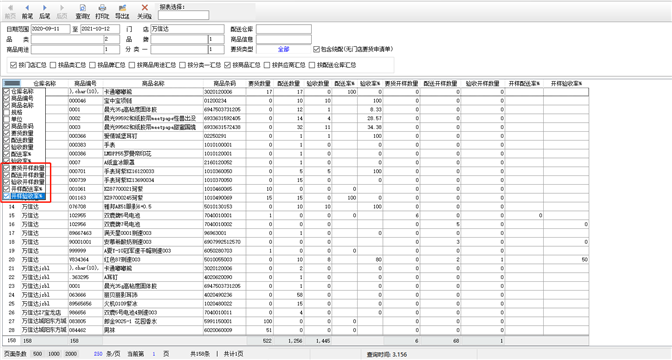The height and width of the screenshot is (360, 672).
Task: Open the 报表选择 combo box
Action: point(183,15)
